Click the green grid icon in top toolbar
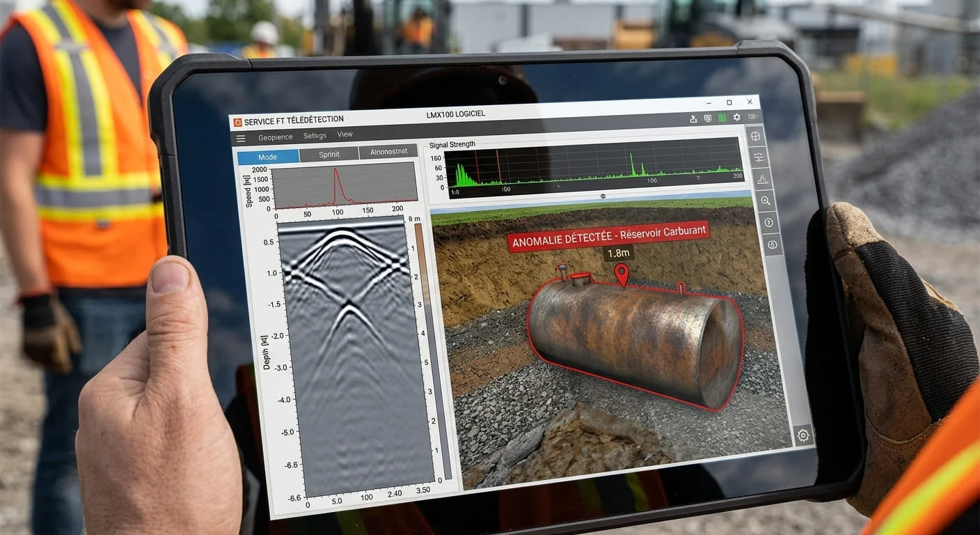 point(722,118)
